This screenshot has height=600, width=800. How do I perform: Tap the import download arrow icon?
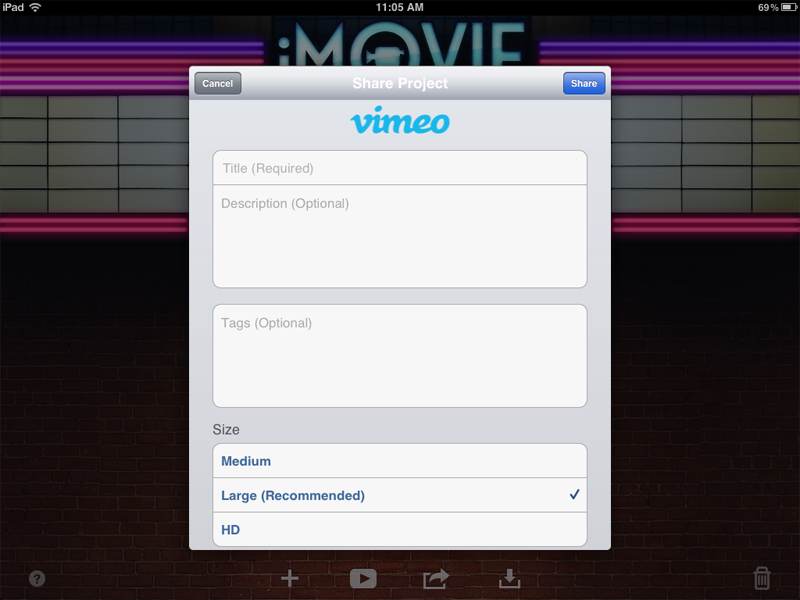pos(509,579)
